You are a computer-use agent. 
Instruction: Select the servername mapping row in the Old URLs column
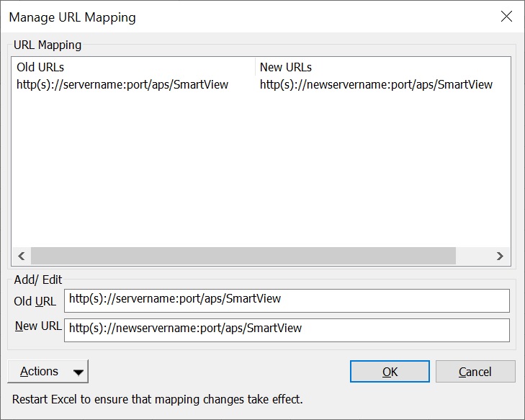coord(122,85)
